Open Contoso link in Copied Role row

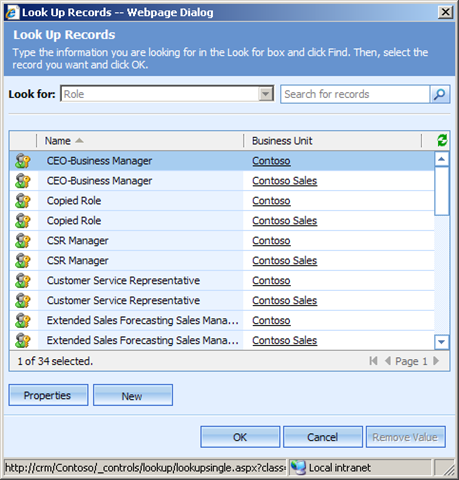coord(271,201)
